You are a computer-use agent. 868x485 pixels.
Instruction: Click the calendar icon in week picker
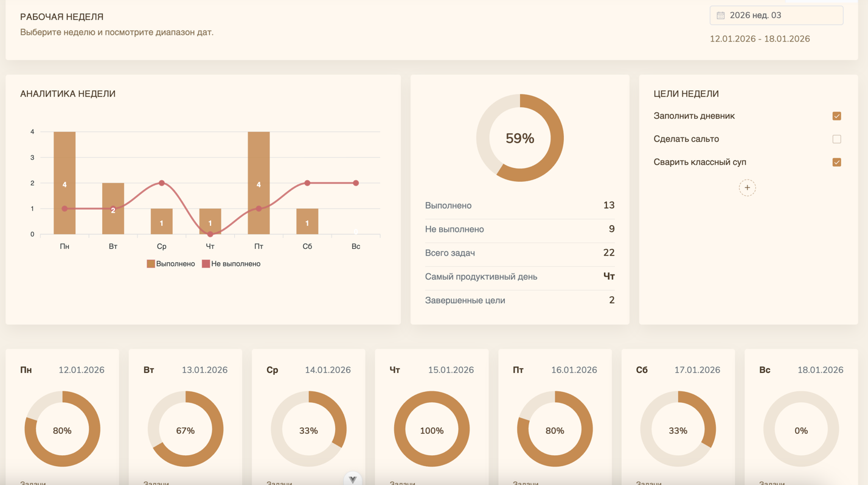click(x=720, y=15)
